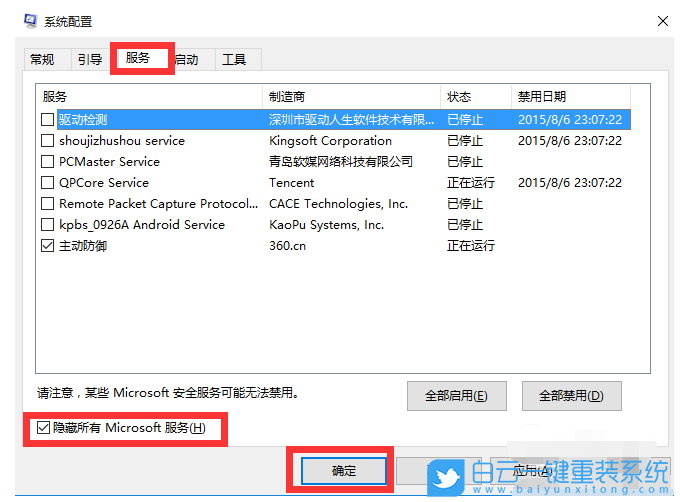The image size is (680, 502).
Task: Enable the shoujizhushou service checkbox
Action: point(47,140)
